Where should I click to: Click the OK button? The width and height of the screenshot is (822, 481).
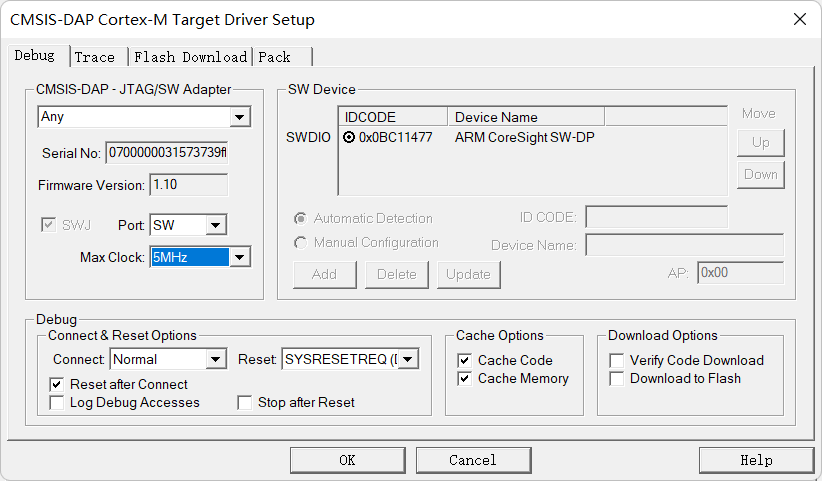tap(348, 460)
